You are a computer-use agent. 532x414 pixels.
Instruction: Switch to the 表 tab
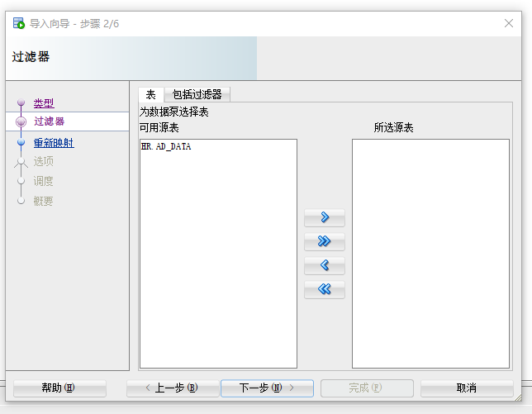click(x=150, y=94)
